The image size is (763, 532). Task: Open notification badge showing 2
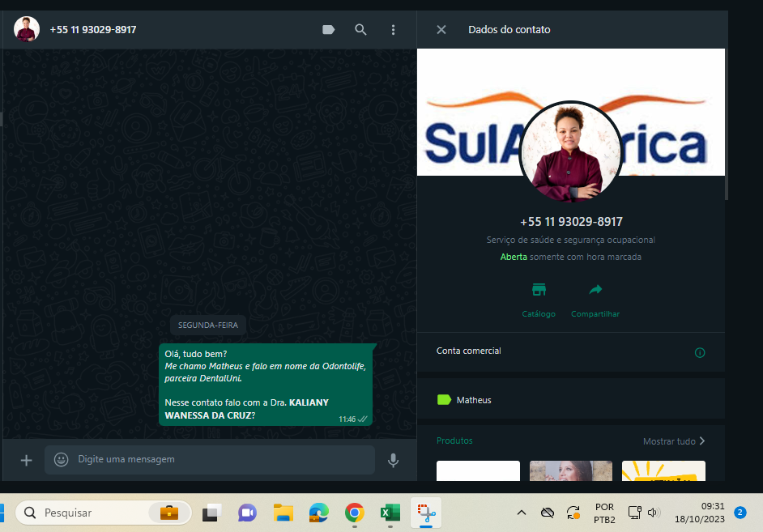click(x=740, y=513)
